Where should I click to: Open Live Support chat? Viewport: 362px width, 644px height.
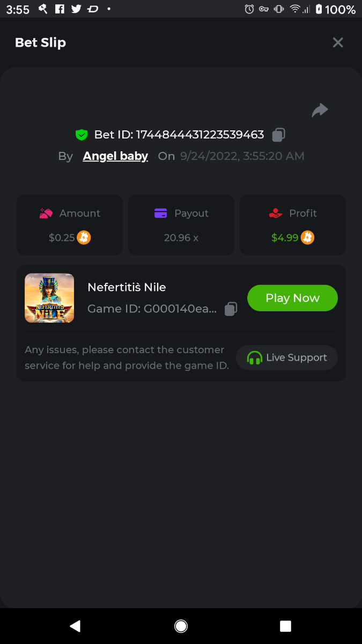287,357
